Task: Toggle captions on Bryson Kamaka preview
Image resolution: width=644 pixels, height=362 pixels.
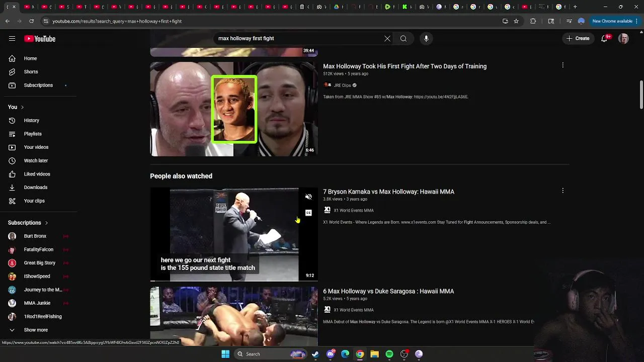Action: pyautogui.click(x=308, y=213)
